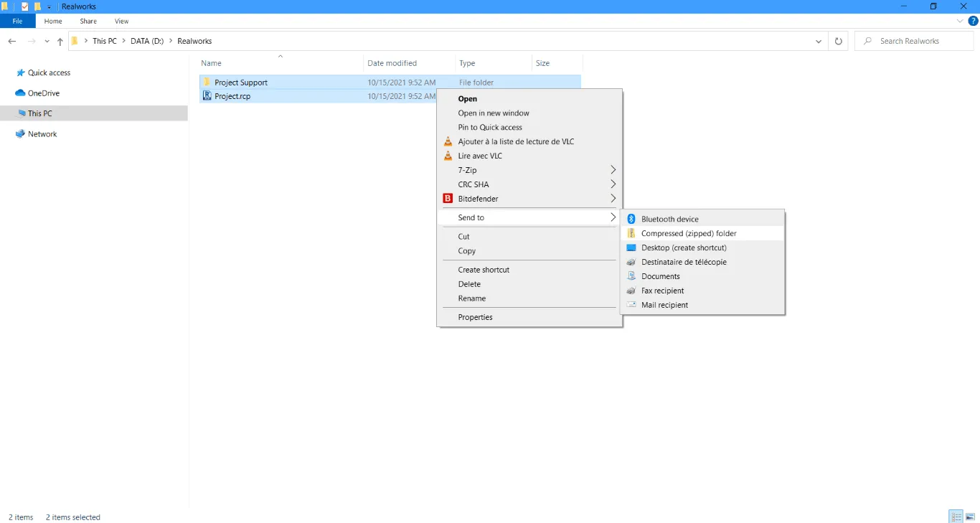Expand the Bitdefender submenu arrow
Screen dimensions: 980x523
tap(613, 199)
